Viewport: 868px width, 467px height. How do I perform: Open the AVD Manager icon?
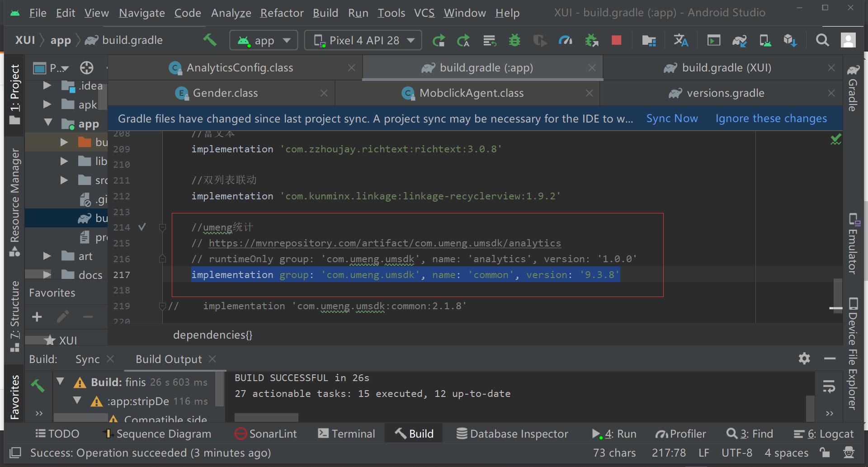coord(765,41)
